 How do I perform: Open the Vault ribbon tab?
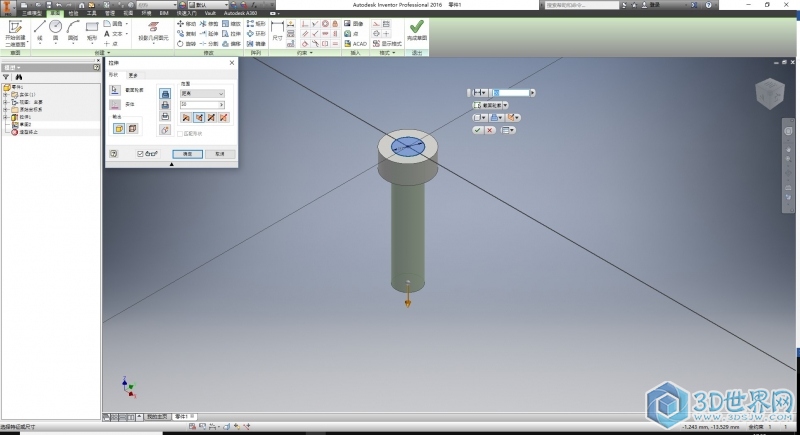210,13
